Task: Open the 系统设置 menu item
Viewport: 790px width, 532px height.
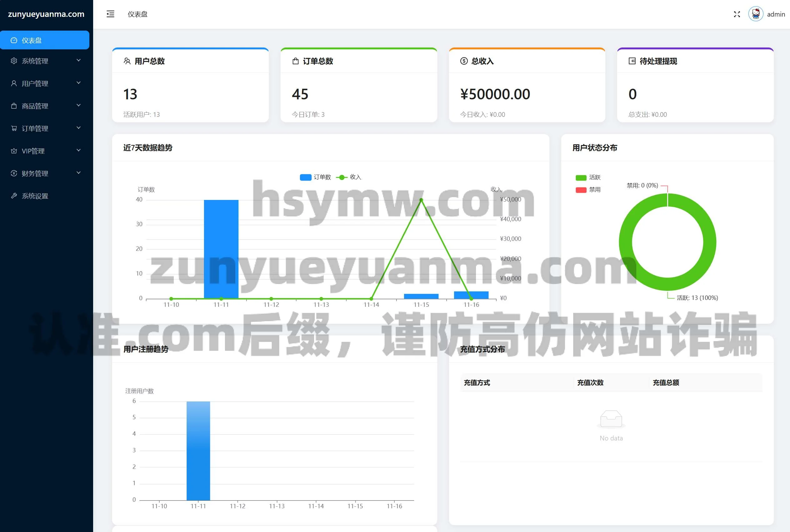Action: point(35,196)
